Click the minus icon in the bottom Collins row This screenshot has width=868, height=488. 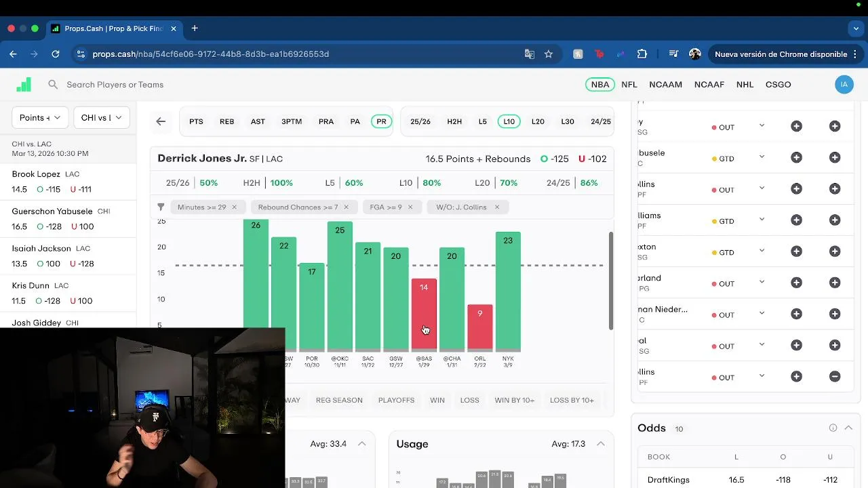pyautogui.click(x=835, y=377)
